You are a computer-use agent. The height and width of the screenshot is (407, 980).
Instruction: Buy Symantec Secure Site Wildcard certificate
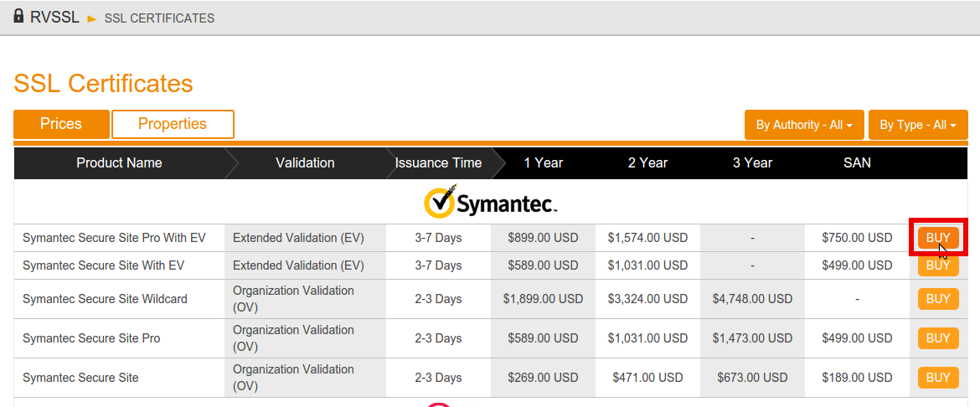point(938,299)
